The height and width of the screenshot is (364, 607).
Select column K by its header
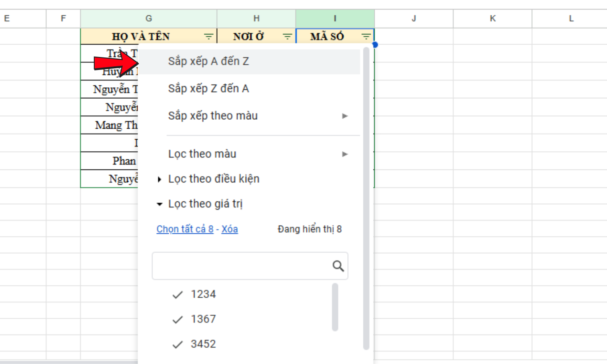(492, 18)
